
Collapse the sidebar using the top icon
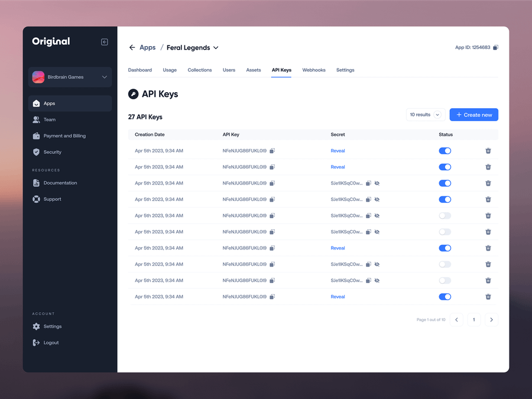[105, 42]
